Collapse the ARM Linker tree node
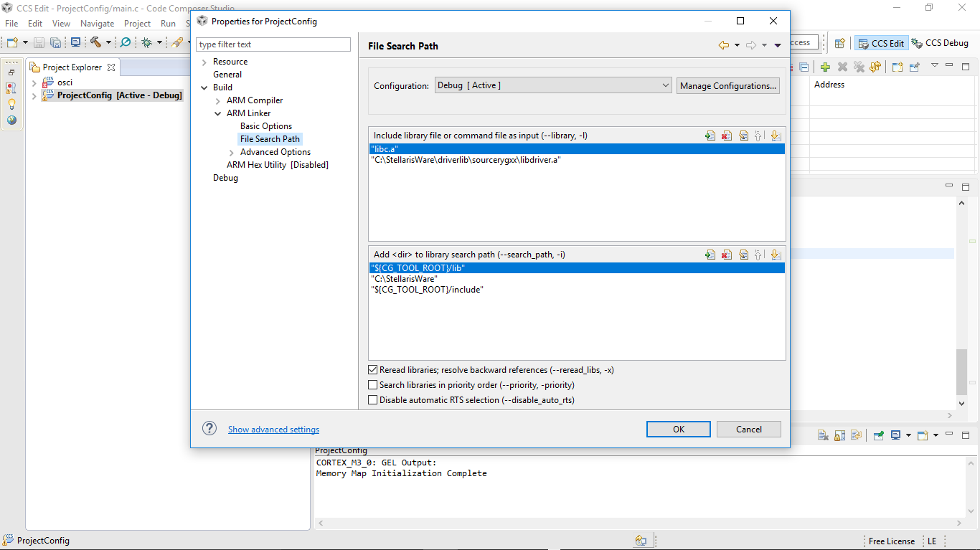980x550 pixels. [218, 114]
